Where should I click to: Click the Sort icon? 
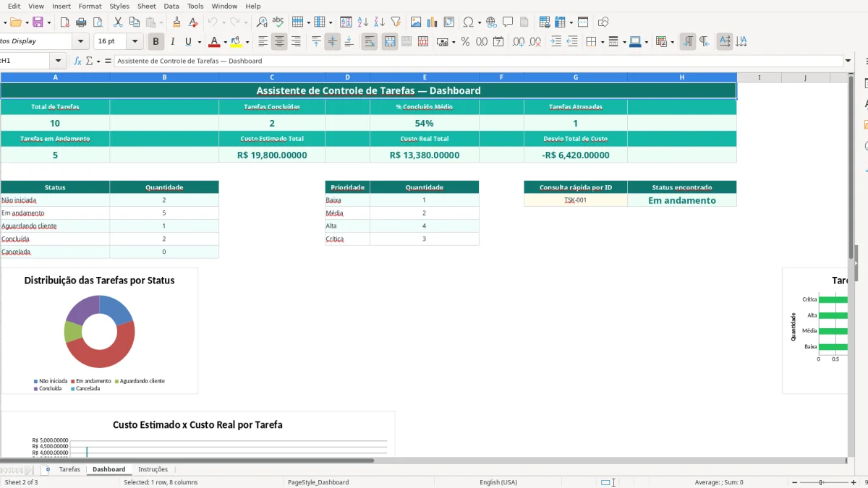click(x=346, y=22)
